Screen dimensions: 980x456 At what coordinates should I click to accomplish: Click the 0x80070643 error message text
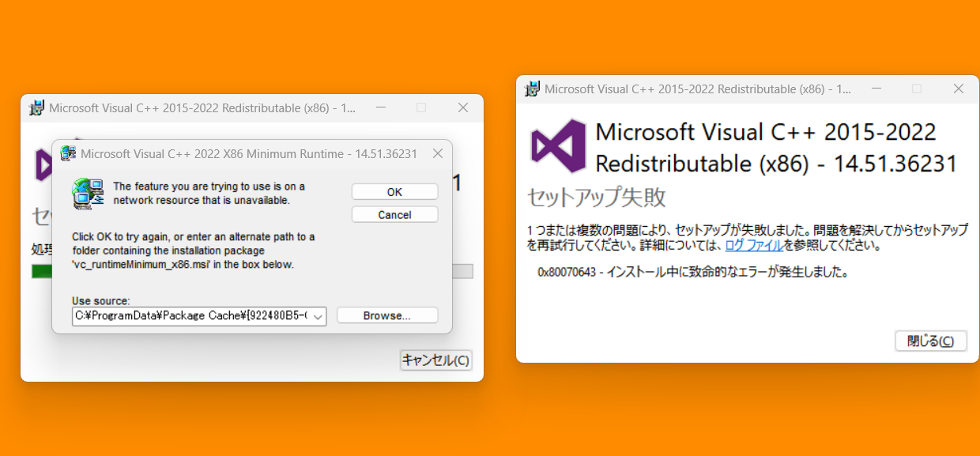[x=692, y=273]
